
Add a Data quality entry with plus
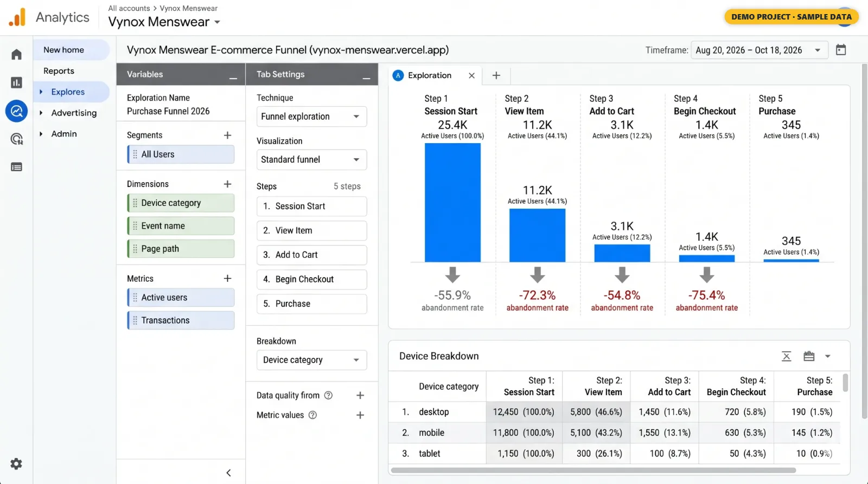(360, 395)
